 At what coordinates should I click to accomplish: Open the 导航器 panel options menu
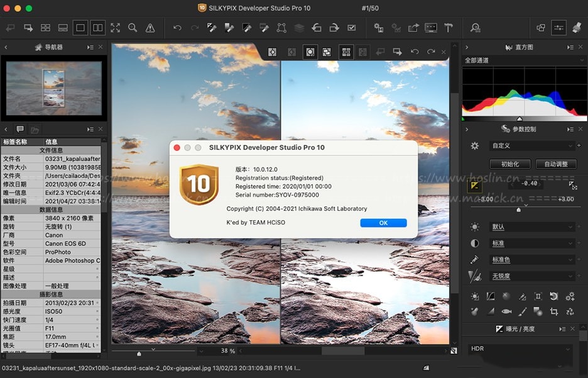(x=91, y=47)
